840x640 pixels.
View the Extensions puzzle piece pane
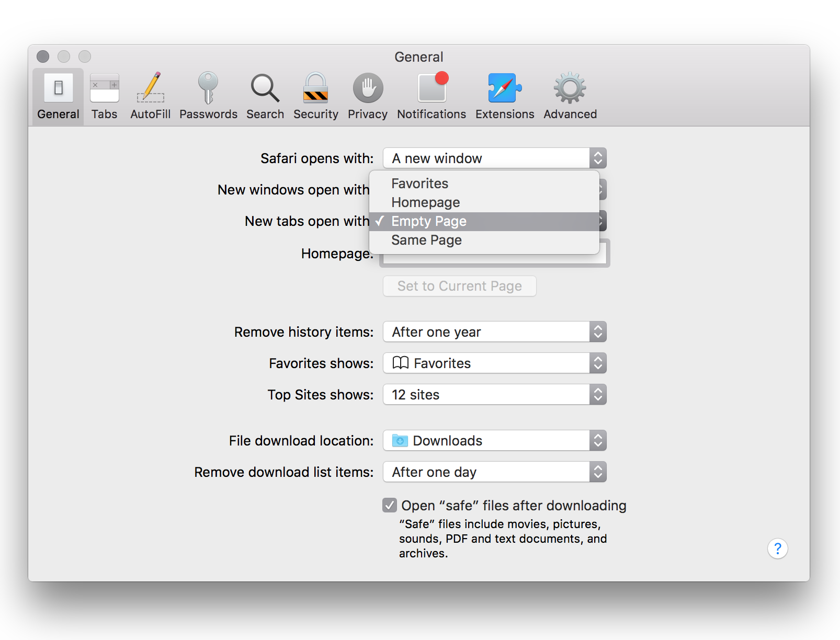click(505, 97)
